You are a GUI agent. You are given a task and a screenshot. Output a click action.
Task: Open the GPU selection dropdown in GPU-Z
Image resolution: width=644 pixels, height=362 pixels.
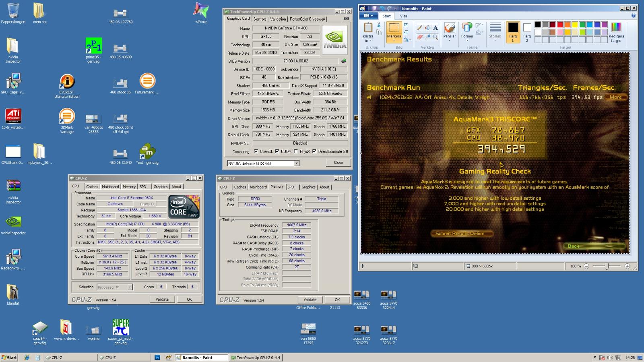tap(297, 163)
